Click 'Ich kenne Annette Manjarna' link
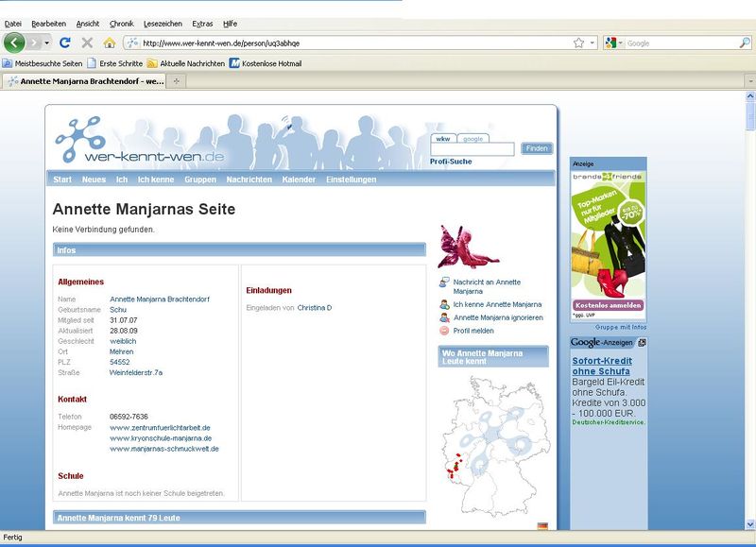Screen dimensions: 756x547 [x=497, y=304]
